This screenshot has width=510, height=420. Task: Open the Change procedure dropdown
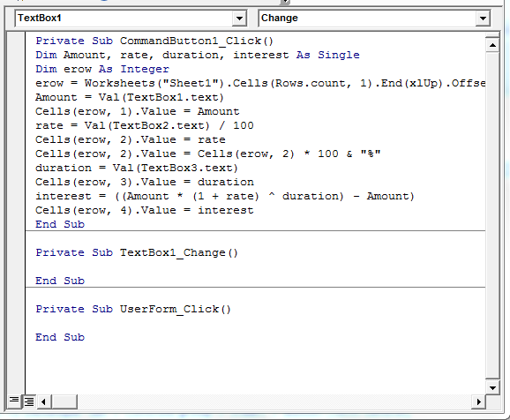tap(483, 19)
